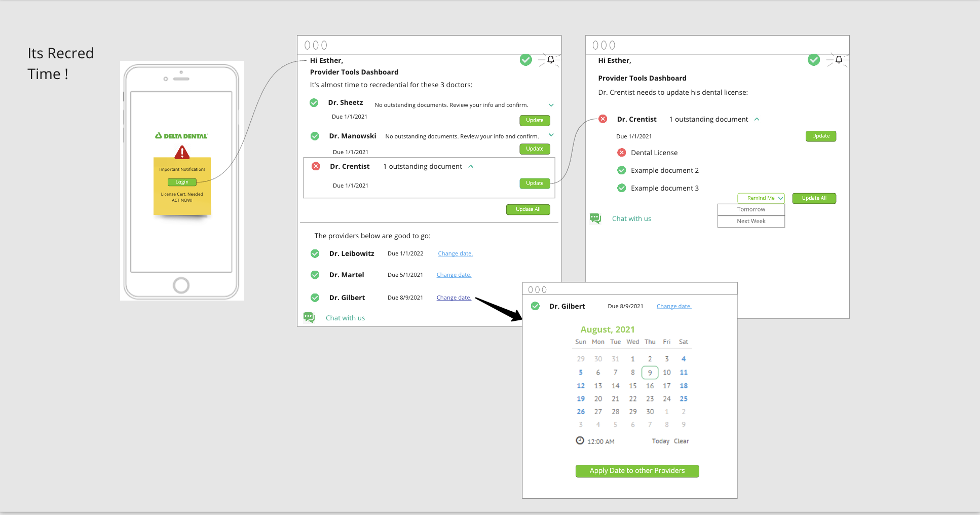This screenshot has width=980, height=515.
Task: Click the green checkmark beside bell in right dashboard
Action: coord(814,60)
